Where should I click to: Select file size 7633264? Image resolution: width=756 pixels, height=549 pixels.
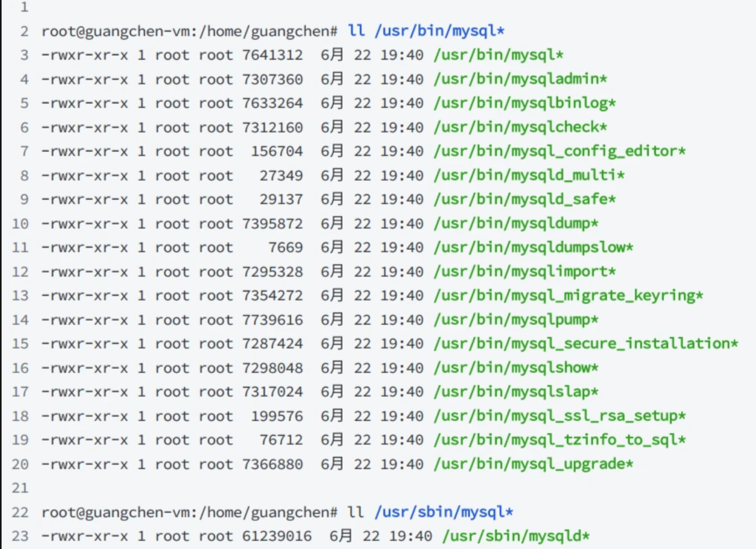[272, 103]
